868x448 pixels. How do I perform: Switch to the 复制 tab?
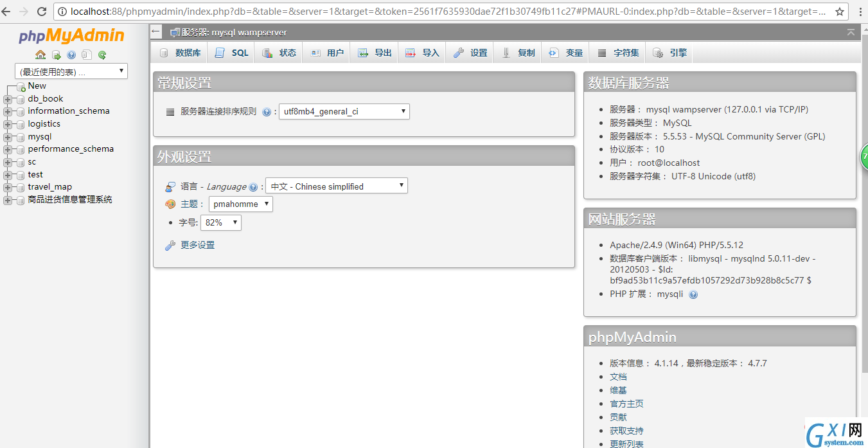tap(518, 53)
